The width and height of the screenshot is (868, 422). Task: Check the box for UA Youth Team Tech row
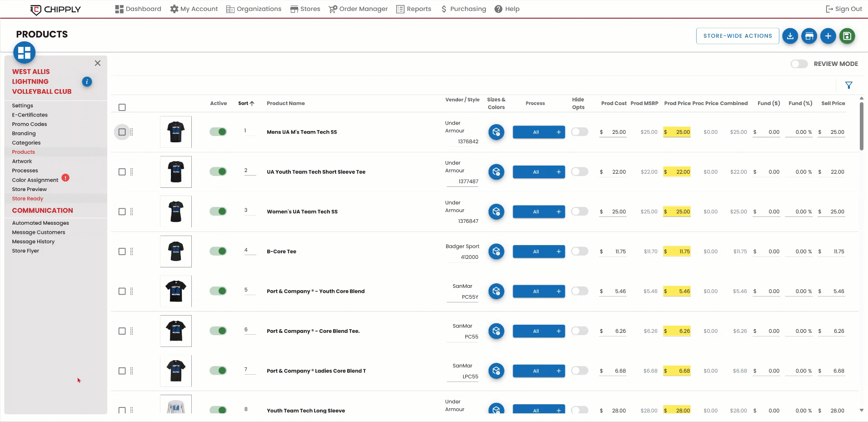(122, 172)
